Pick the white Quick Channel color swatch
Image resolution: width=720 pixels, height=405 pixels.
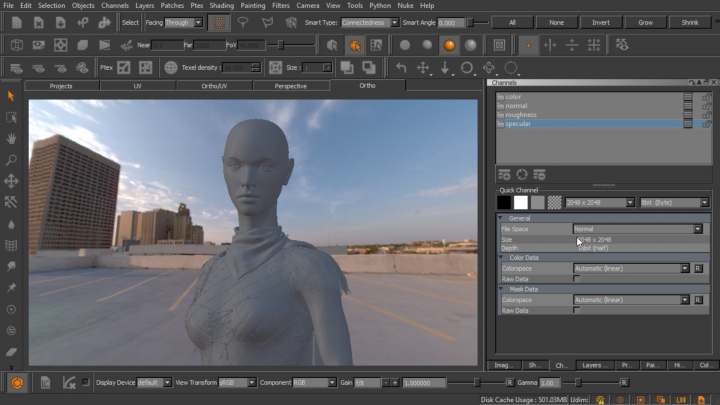(x=521, y=202)
